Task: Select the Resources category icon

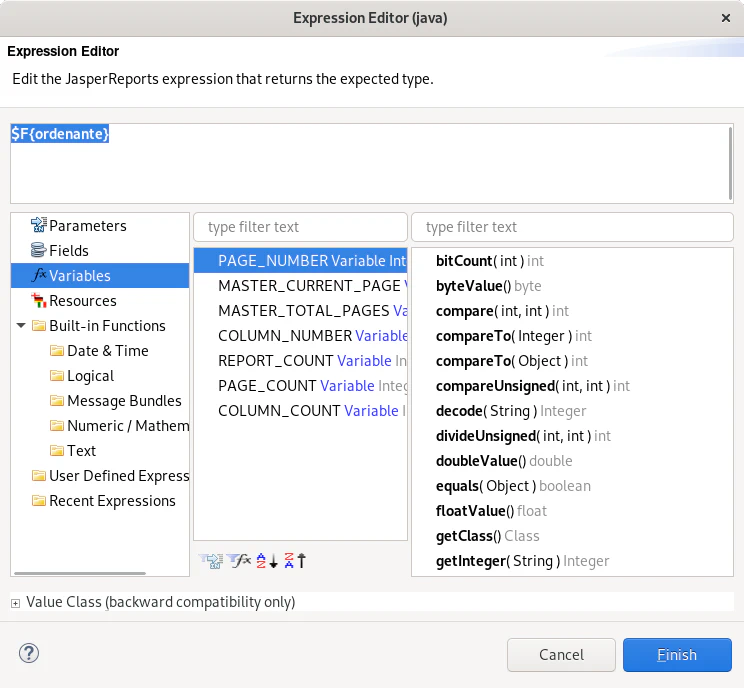Action: (39, 301)
